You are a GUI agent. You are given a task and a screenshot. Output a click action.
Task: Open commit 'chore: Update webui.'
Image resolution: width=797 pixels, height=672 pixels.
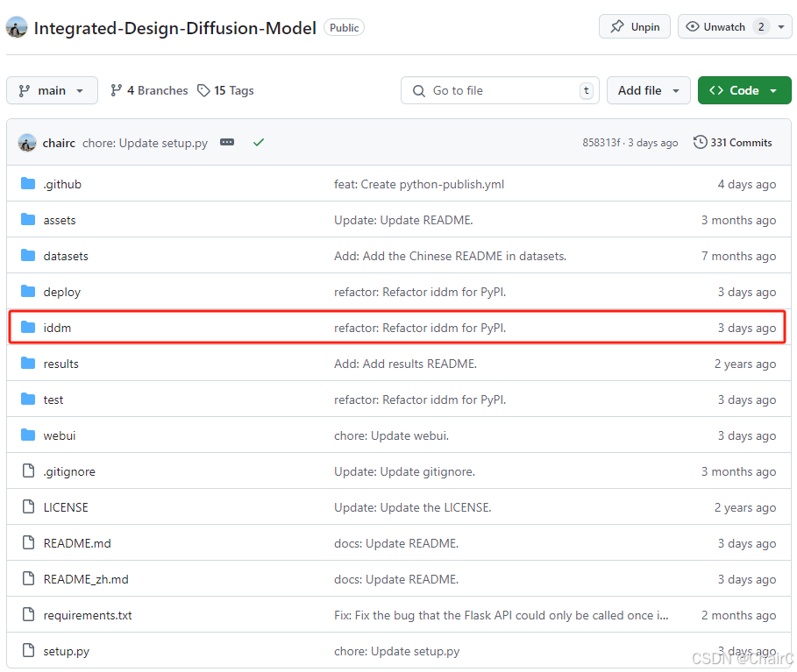pos(391,435)
